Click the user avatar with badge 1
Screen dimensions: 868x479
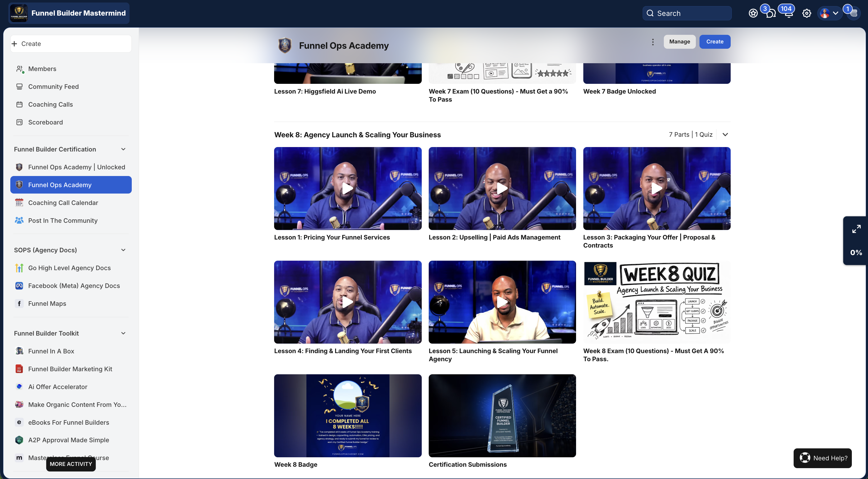853,13
